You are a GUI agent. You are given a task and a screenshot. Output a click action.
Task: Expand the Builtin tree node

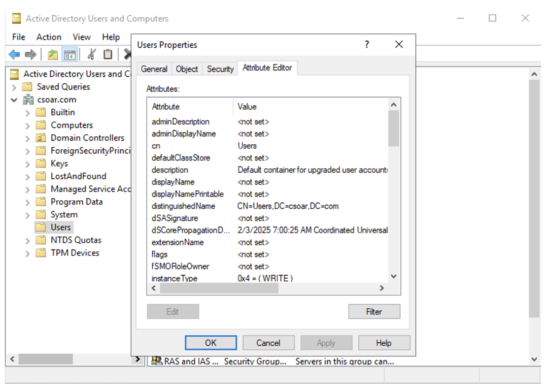[x=28, y=113]
